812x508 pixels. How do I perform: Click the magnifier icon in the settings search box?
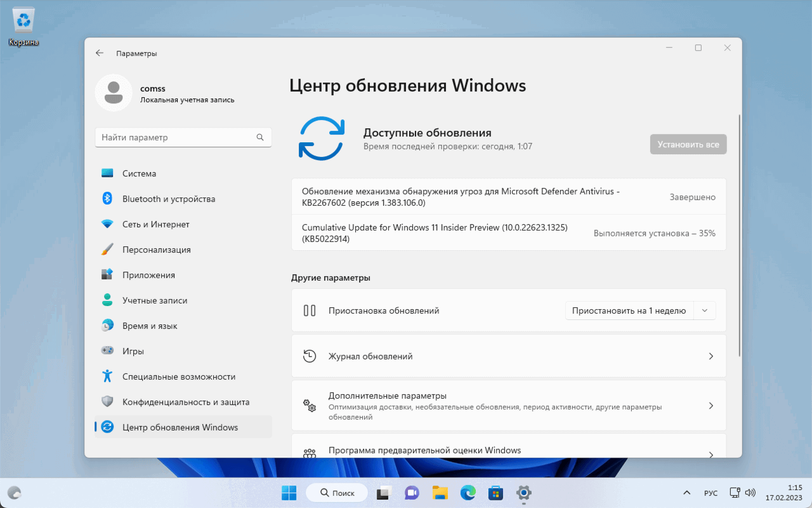260,137
